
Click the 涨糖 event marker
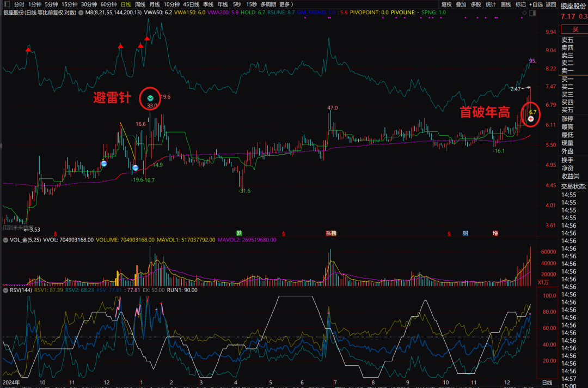coord(331,233)
